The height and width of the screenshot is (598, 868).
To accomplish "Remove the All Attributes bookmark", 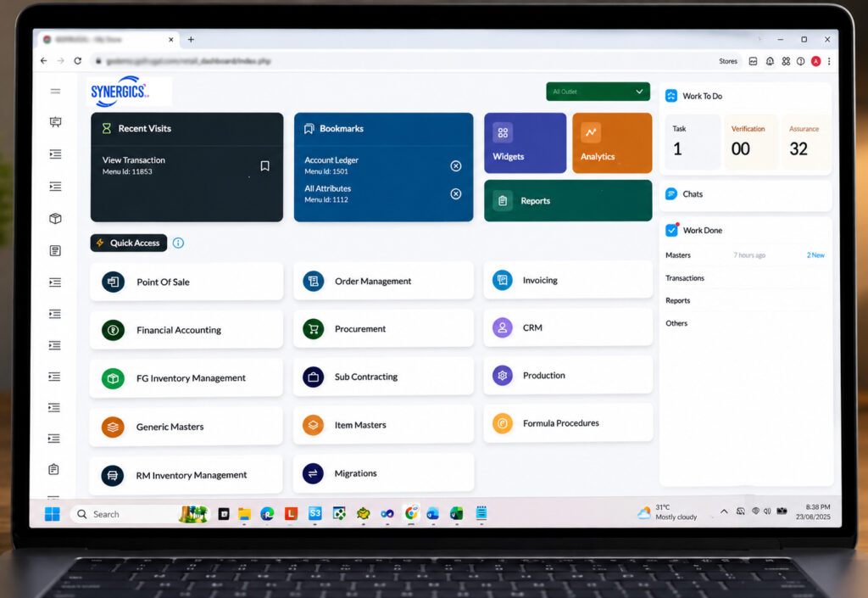I will pos(455,193).
